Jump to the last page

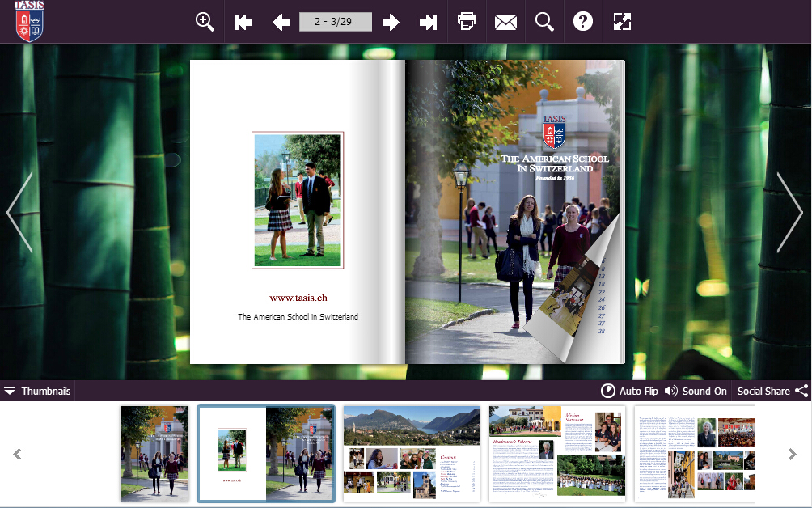pyautogui.click(x=429, y=23)
